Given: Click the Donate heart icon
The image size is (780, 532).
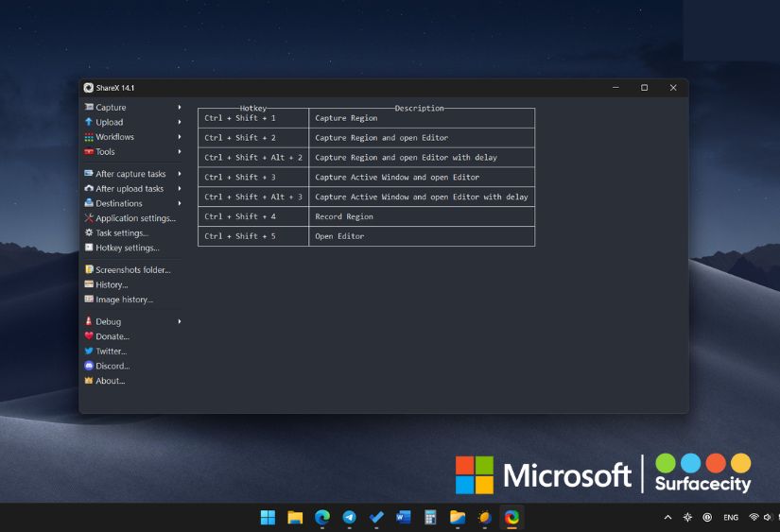Looking at the screenshot, I should point(89,336).
